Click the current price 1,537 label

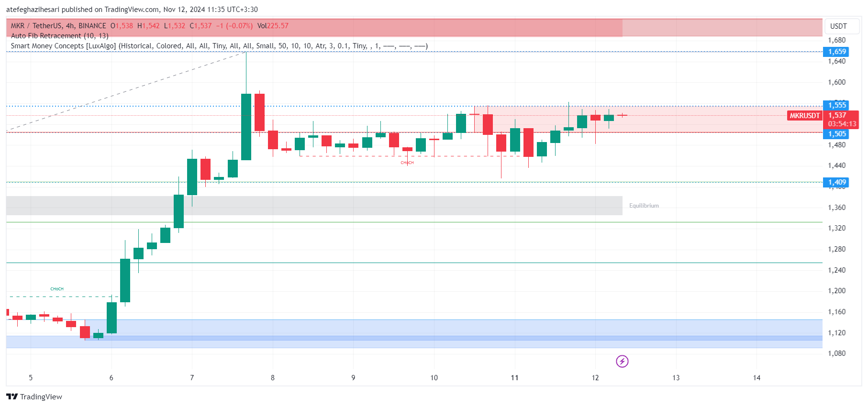point(837,115)
